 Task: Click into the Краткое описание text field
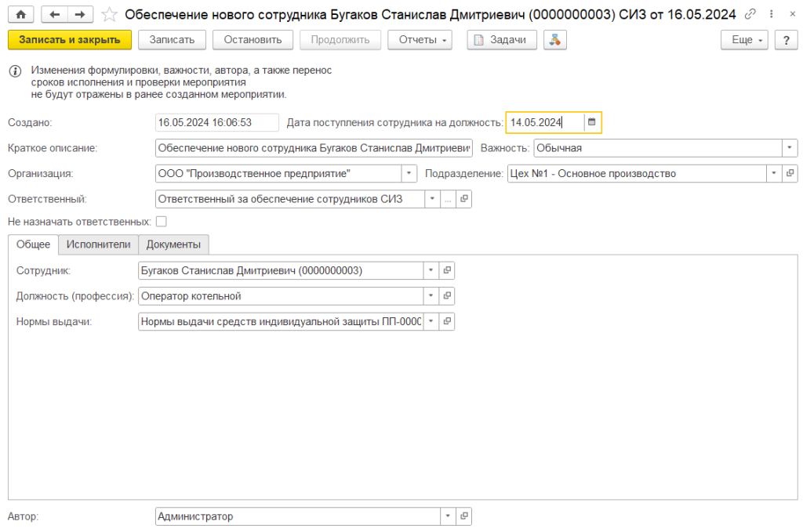tap(314, 147)
